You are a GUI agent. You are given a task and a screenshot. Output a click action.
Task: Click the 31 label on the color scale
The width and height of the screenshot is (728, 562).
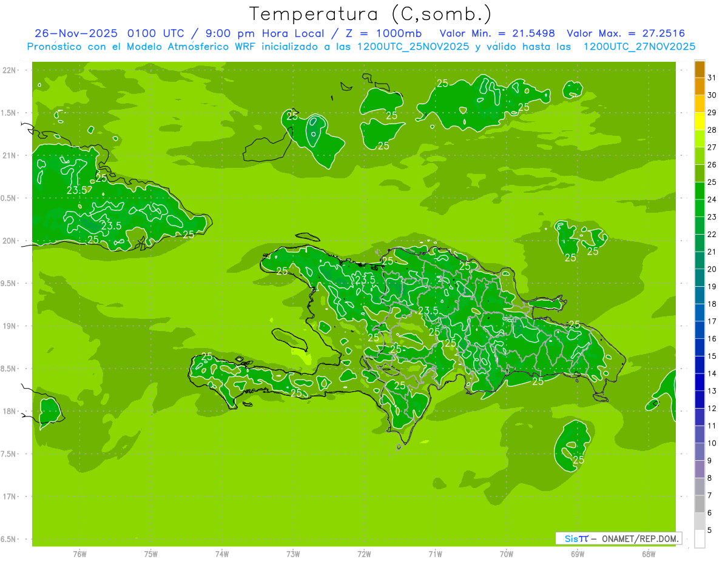(x=712, y=78)
